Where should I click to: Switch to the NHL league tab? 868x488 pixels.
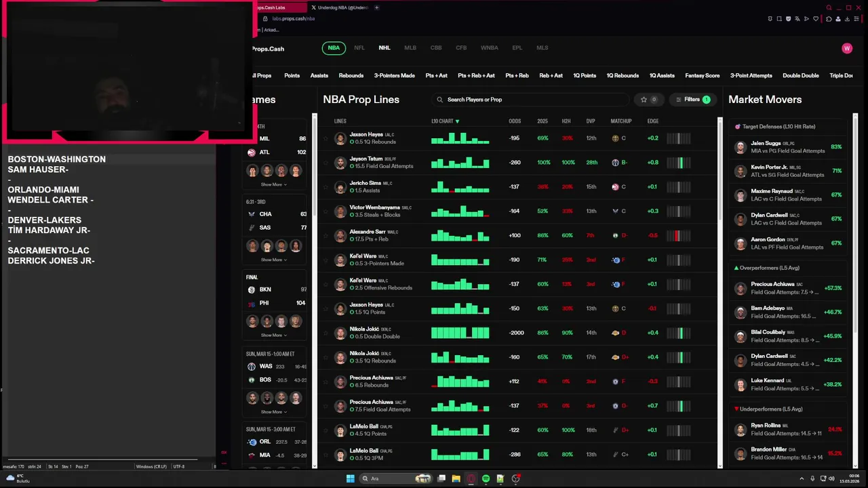click(384, 48)
